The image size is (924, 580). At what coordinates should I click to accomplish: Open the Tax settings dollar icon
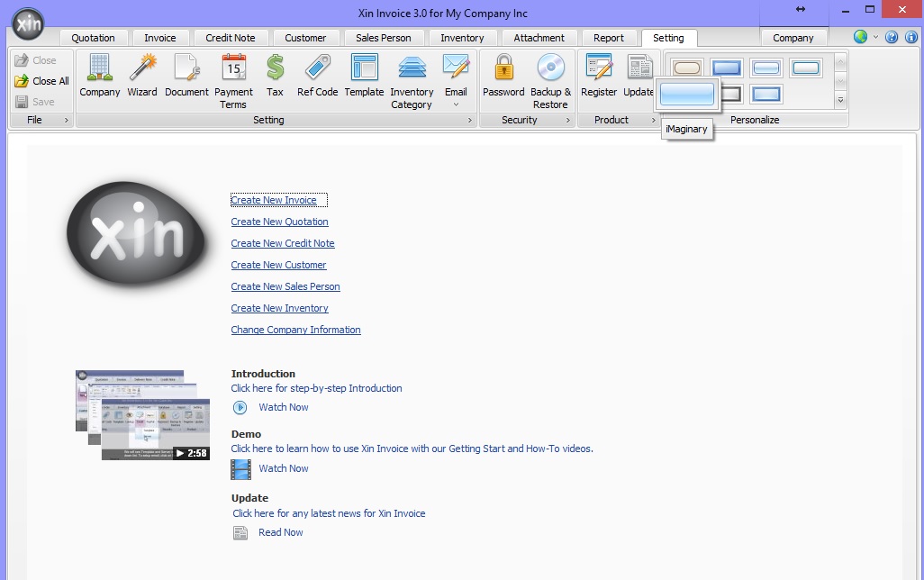click(275, 75)
